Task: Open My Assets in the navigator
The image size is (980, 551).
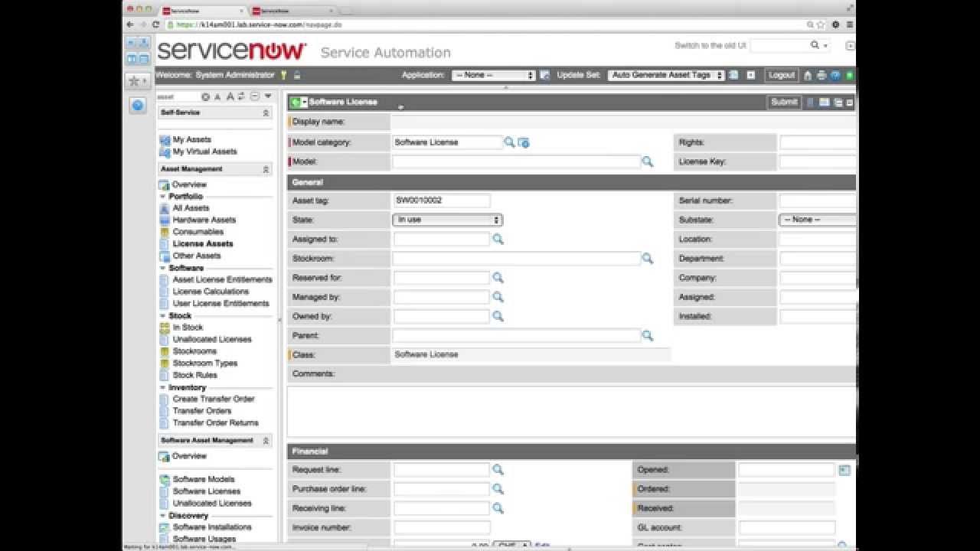Action: (191, 140)
